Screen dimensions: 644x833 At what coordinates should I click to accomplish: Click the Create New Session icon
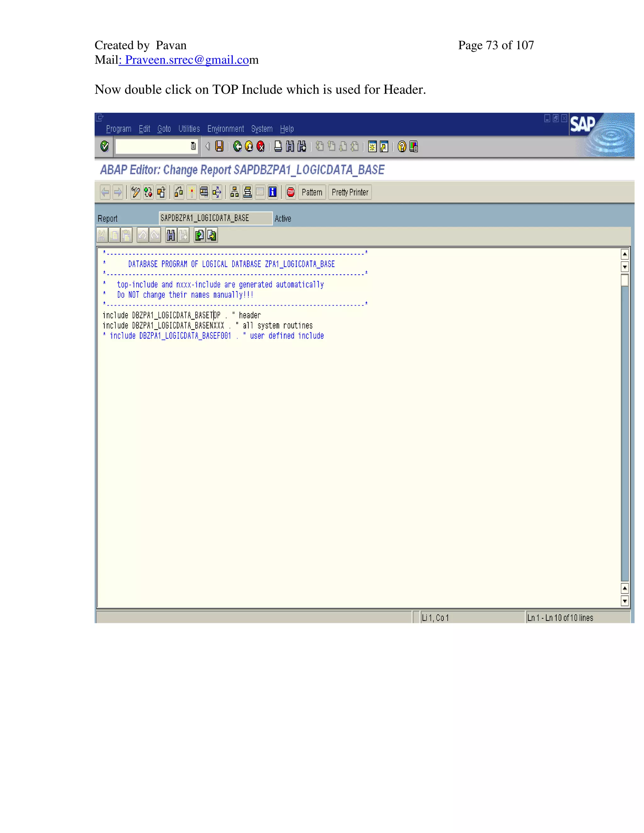pyautogui.click(x=372, y=146)
